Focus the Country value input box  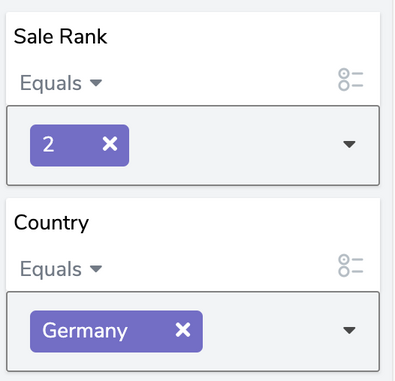click(x=193, y=331)
